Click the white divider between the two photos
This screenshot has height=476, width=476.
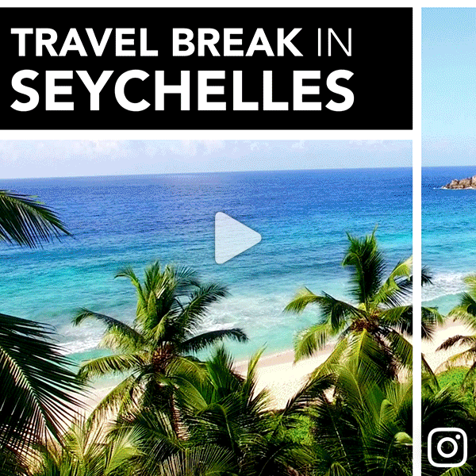click(417, 242)
